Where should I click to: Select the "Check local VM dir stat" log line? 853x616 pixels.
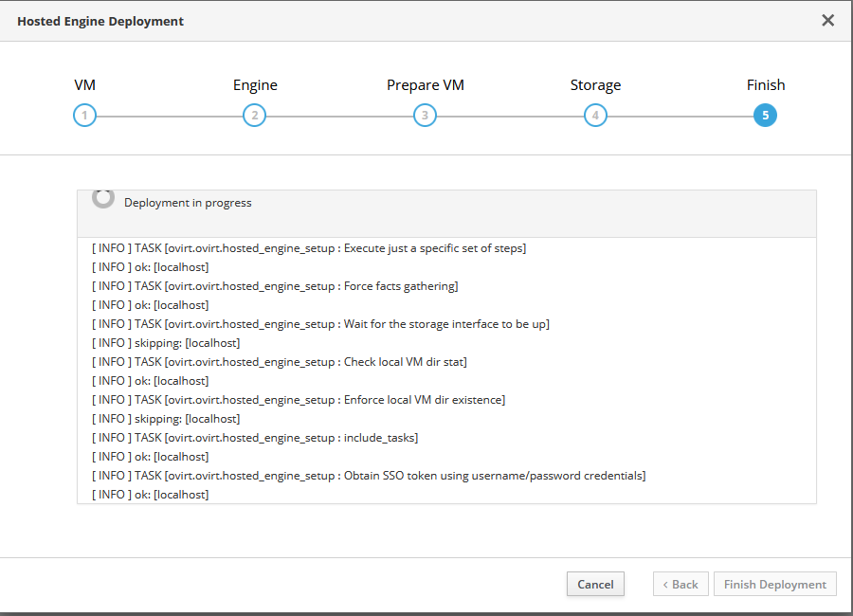point(280,362)
